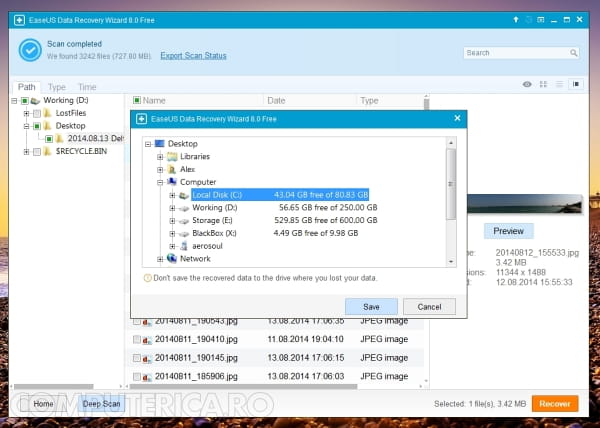Switch to the list view icon
This screenshot has height=428, width=600.
coord(559,84)
